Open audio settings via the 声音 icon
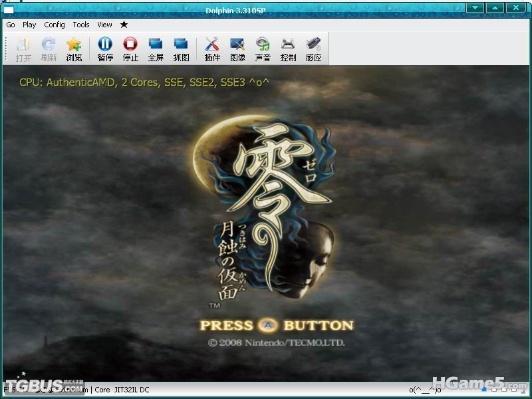Image resolution: width=532 pixels, height=399 pixels. click(263, 49)
